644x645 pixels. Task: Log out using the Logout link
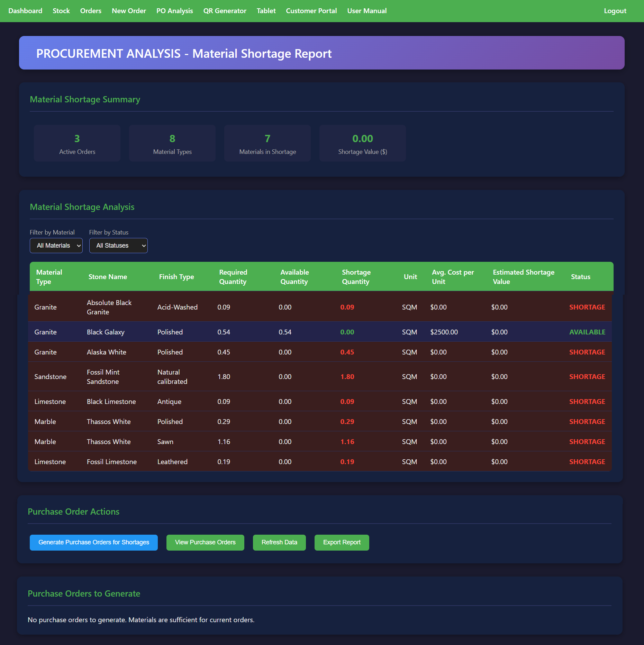615,11
